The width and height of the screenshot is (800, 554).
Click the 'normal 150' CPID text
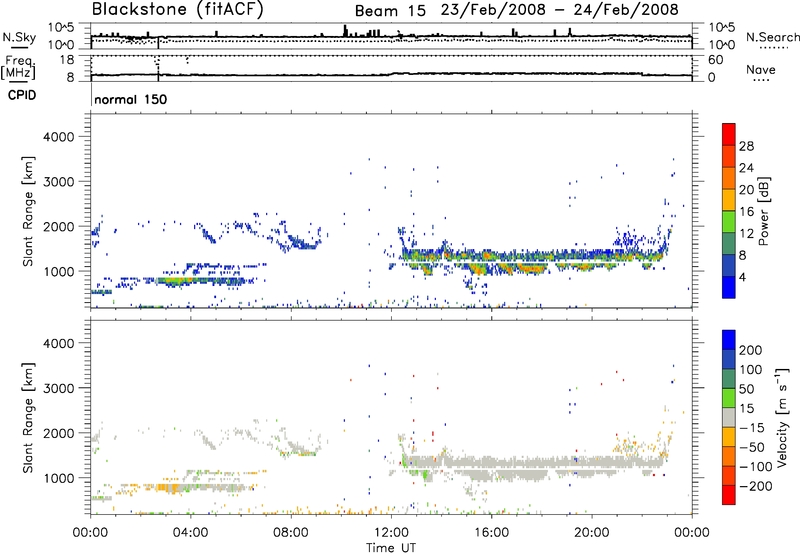(131, 99)
